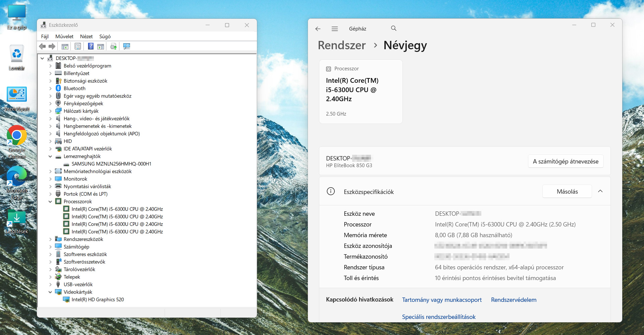Select the Egér vagy egyéb mutatóeszköz item
Image resolution: width=644 pixels, height=335 pixels.
pos(98,96)
